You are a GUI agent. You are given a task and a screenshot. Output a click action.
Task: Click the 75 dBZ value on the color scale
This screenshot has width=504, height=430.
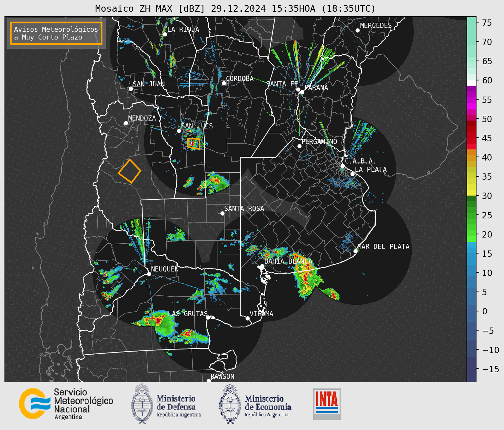pyautogui.click(x=487, y=23)
